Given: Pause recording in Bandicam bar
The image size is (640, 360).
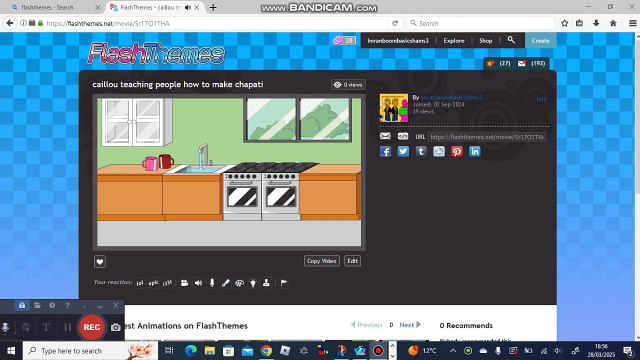Looking at the screenshot, I should coord(67,327).
